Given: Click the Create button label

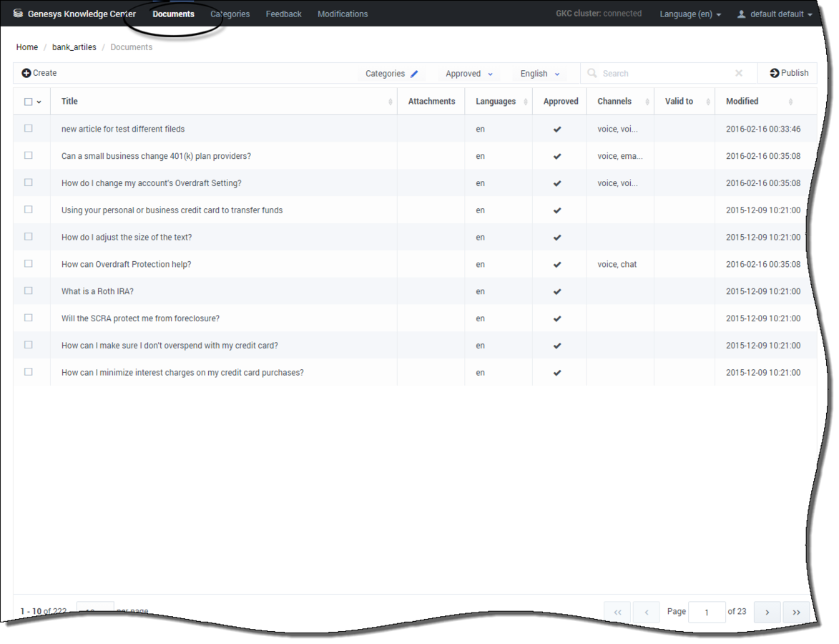Looking at the screenshot, I should click(x=45, y=73).
